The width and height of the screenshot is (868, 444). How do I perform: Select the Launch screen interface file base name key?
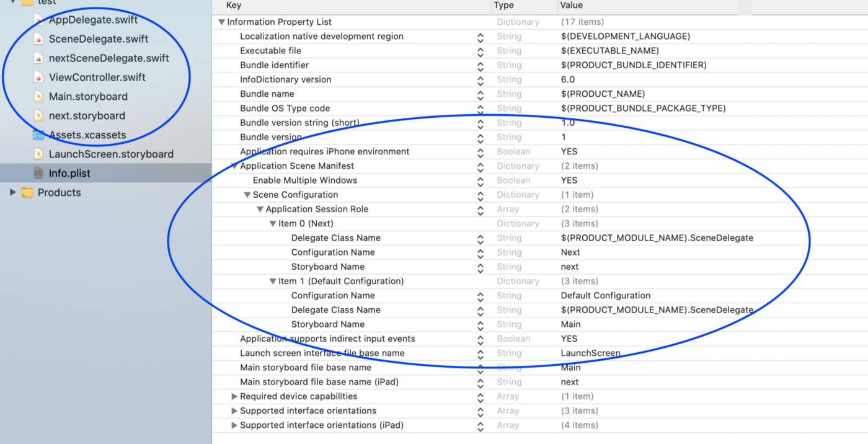tap(322, 353)
